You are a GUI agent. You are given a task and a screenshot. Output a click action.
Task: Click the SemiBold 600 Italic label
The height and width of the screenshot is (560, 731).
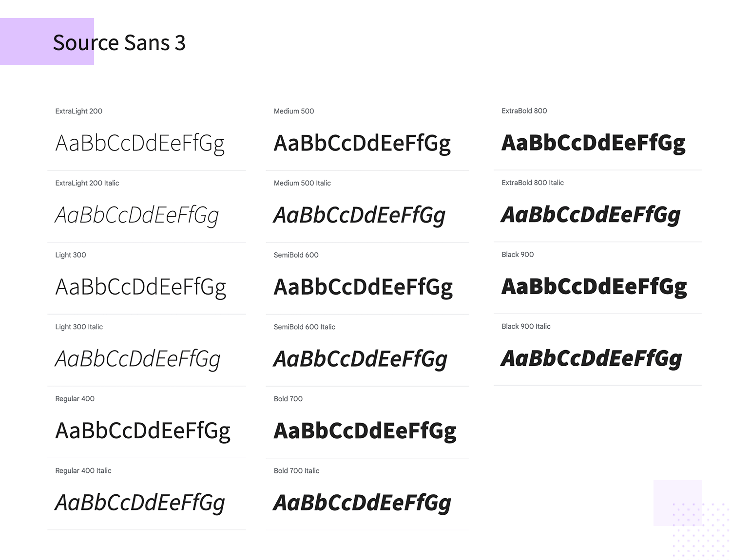(x=304, y=327)
